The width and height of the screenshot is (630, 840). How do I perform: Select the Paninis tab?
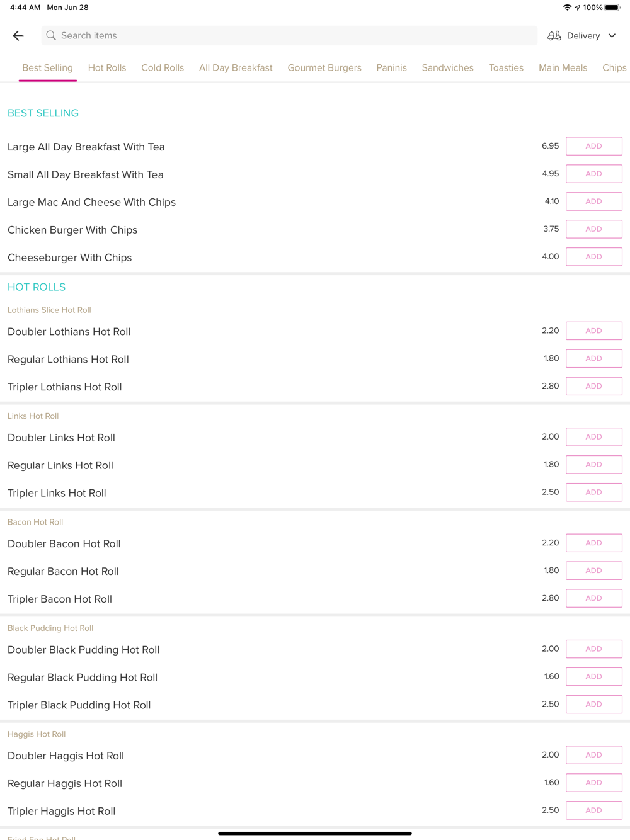click(x=391, y=67)
